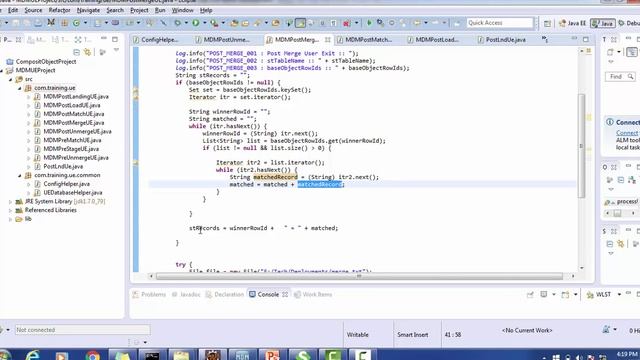640x360 pixels.
Task: Click the PowerPoint icon in taskbar
Action: pos(273,356)
